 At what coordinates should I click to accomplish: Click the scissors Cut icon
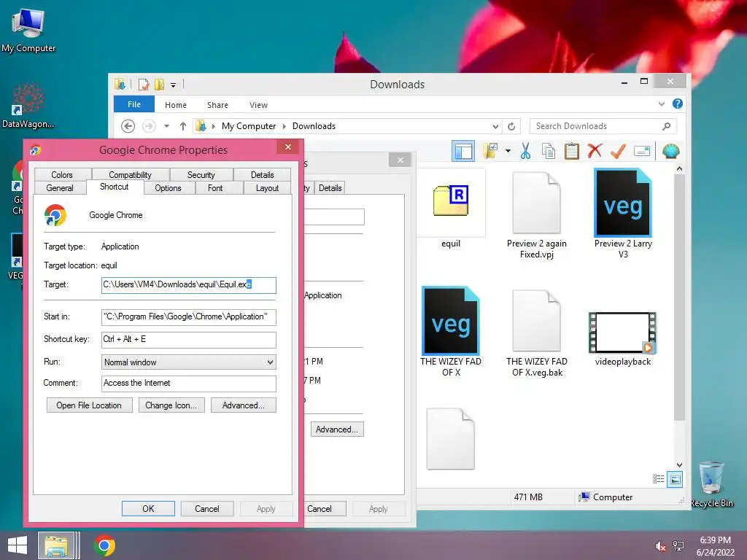pos(525,151)
